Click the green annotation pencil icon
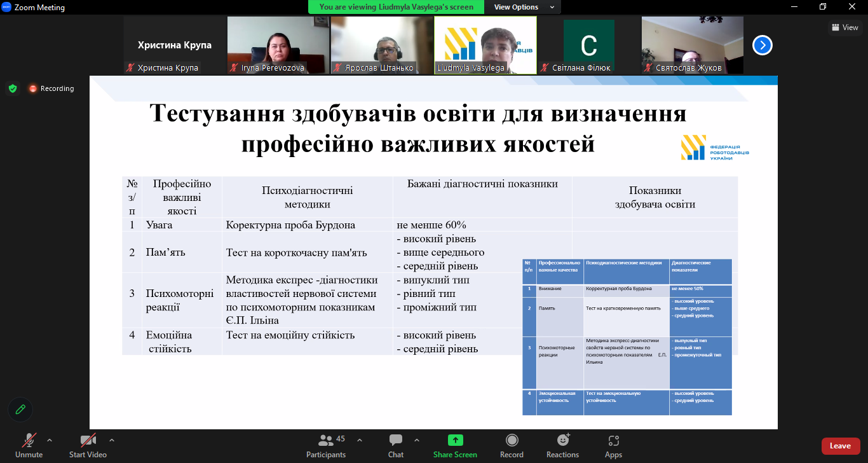Viewport: 868px width, 463px height. 20,410
